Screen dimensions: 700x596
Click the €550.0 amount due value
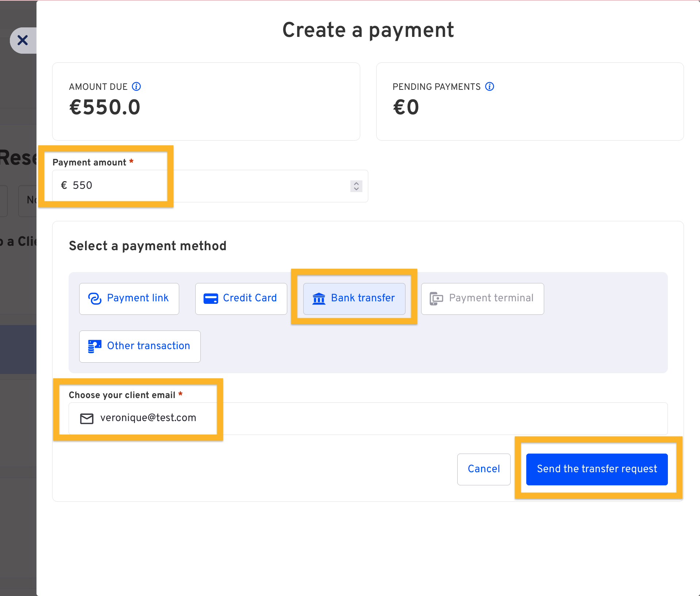tap(105, 107)
